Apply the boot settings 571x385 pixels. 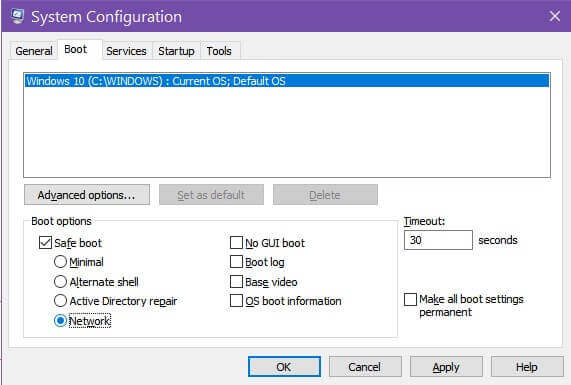click(x=446, y=367)
